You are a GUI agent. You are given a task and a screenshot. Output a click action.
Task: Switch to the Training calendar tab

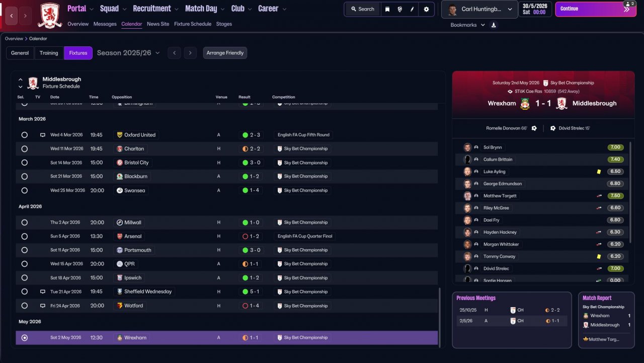(49, 53)
